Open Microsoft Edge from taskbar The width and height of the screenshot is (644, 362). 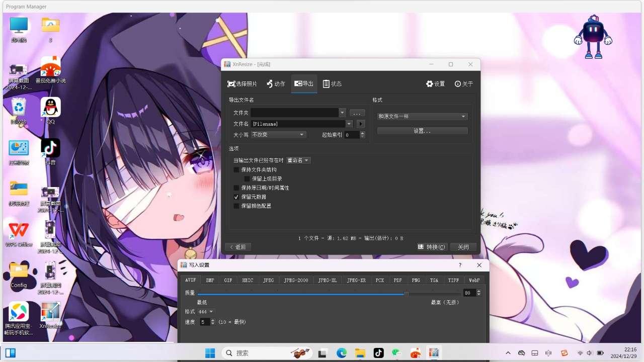pyautogui.click(x=342, y=353)
